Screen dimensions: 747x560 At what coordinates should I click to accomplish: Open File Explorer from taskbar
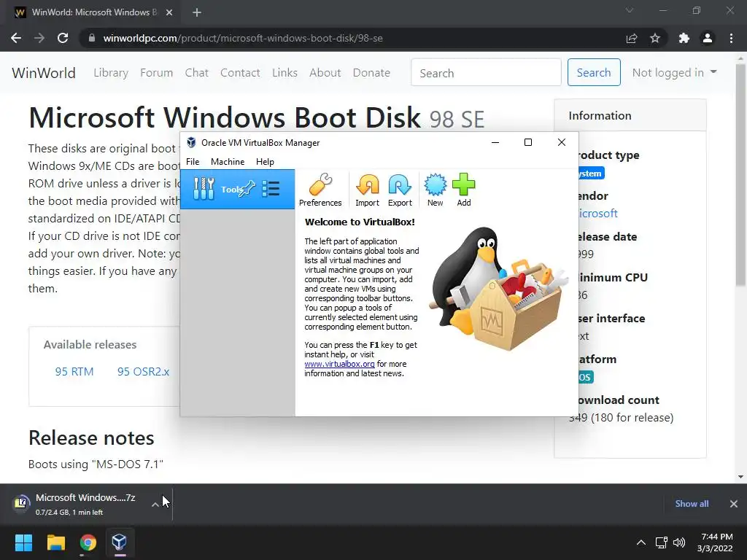tap(55, 542)
